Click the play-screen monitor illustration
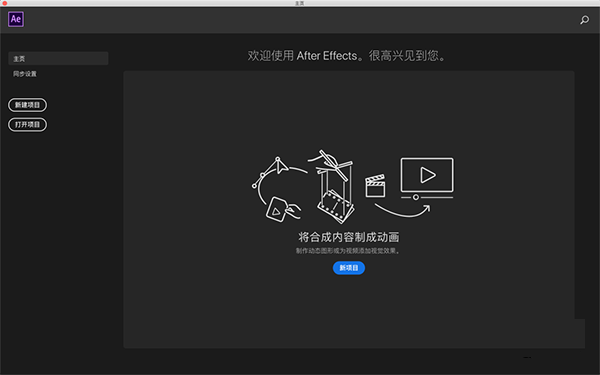Viewport: 600px width, 375px height. (427, 178)
